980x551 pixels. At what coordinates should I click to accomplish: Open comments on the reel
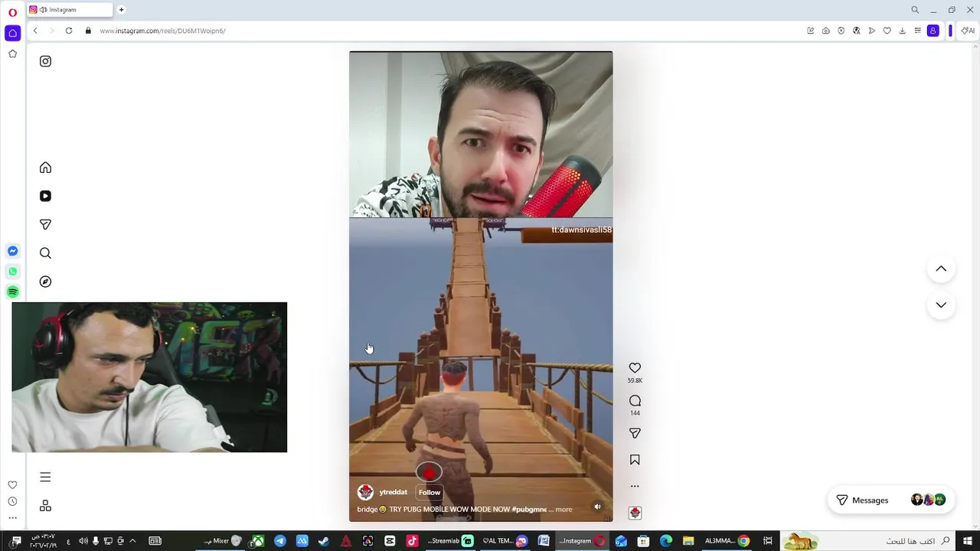635,401
